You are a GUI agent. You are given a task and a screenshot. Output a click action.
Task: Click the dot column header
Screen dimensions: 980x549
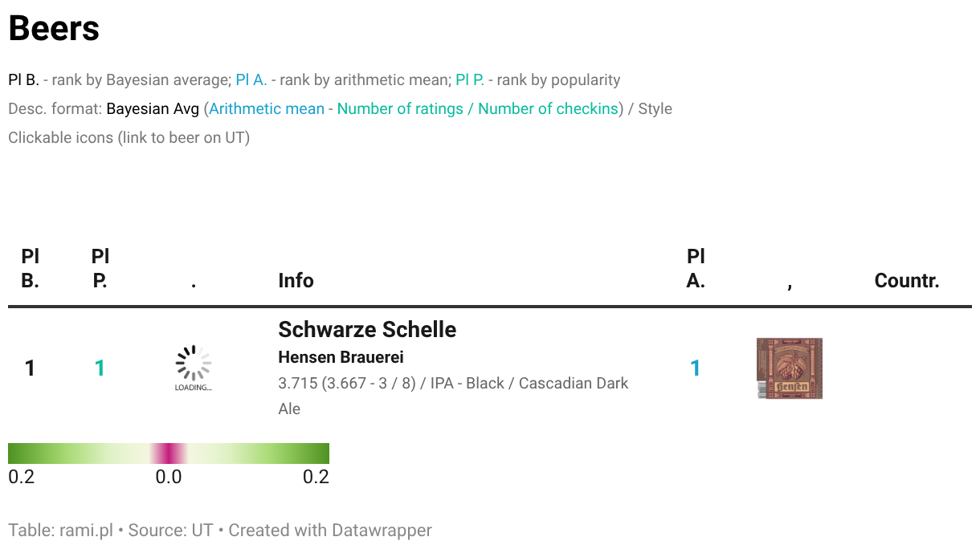[x=194, y=283]
